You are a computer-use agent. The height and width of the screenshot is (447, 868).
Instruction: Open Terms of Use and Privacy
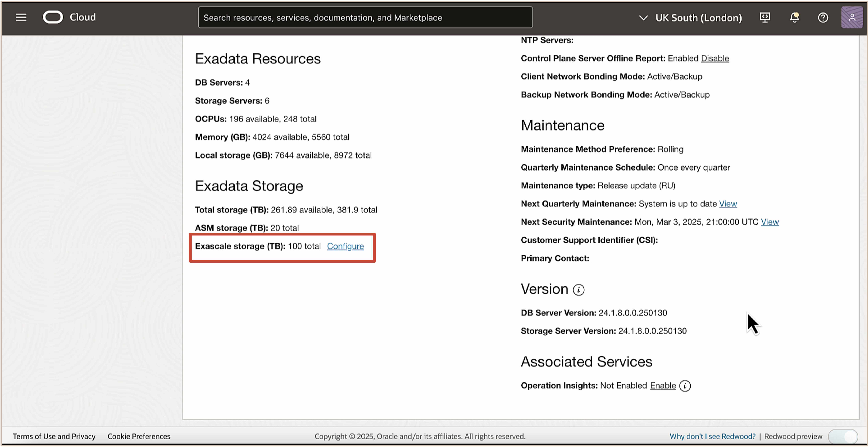[x=54, y=436]
